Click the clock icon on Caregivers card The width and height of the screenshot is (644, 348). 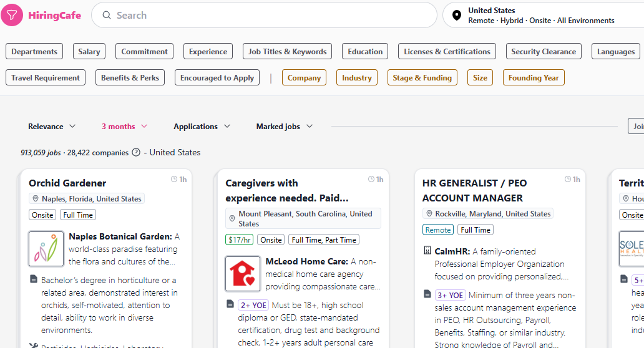pyautogui.click(x=371, y=180)
